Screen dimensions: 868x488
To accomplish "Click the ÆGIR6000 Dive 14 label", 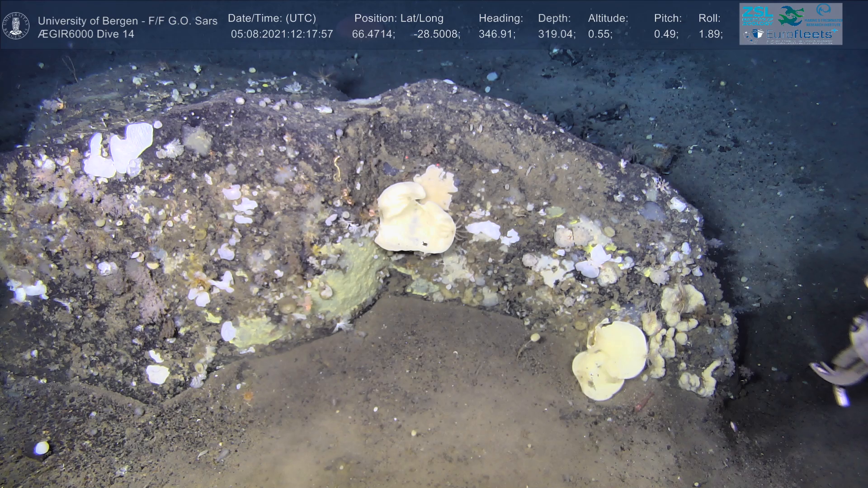I will [x=86, y=34].
